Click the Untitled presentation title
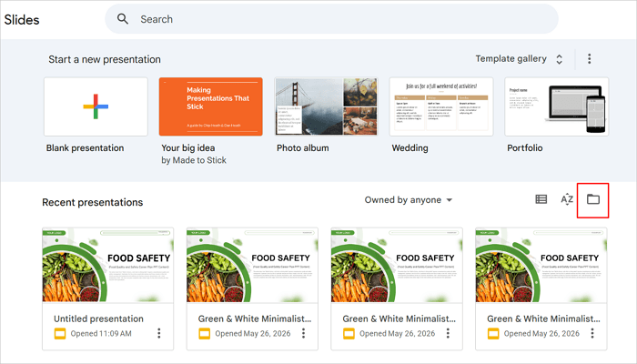Image resolution: width=637 pixels, height=364 pixels. coord(98,318)
